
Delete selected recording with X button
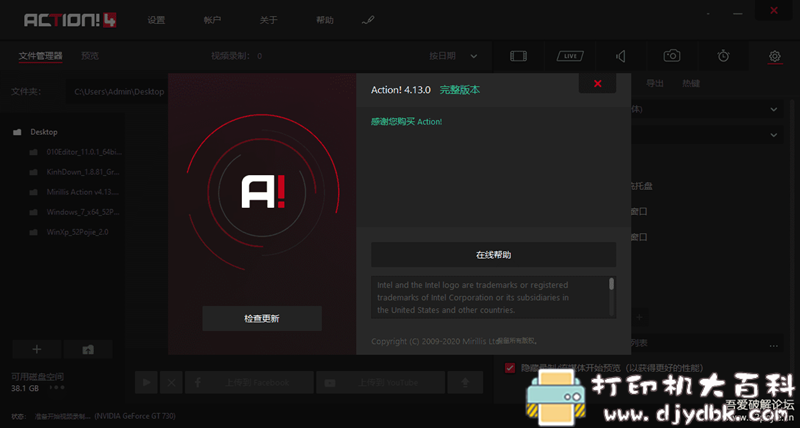coord(171,382)
